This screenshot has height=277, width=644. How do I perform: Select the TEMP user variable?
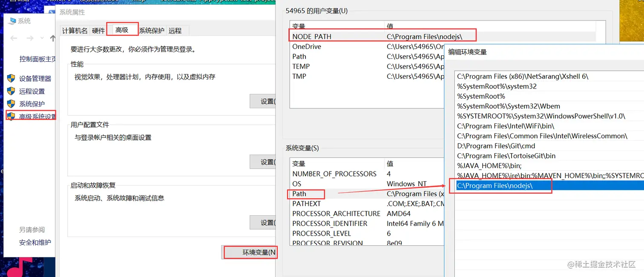[x=367, y=66]
